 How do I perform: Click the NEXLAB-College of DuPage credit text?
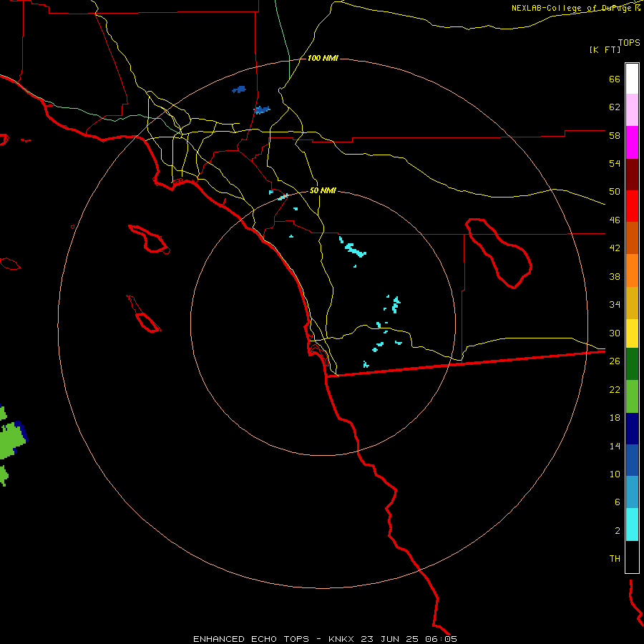573,8
